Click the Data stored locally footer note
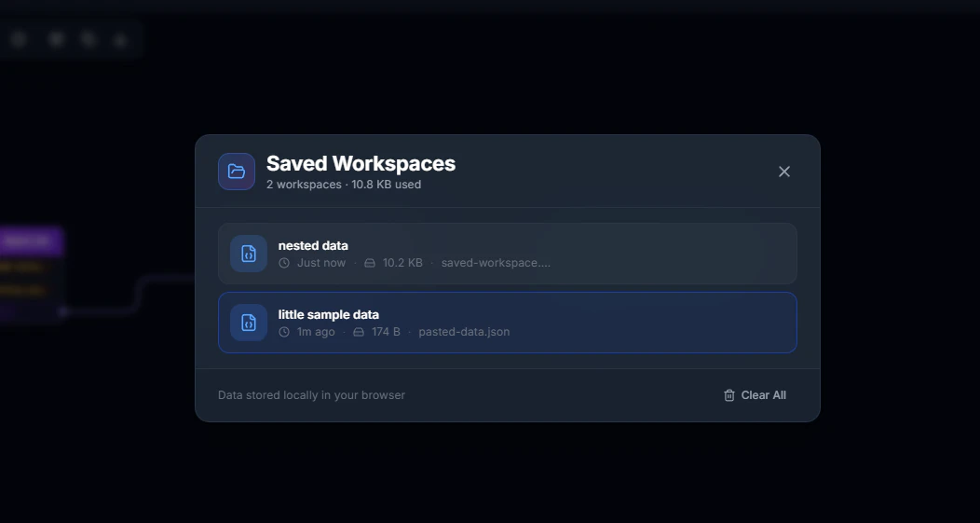Screen dimensions: 980x523 (x=311, y=395)
